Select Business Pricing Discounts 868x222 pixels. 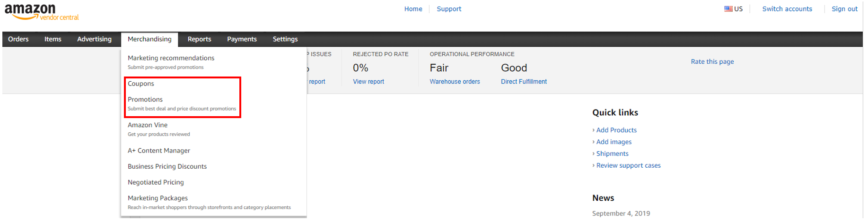(167, 167)
